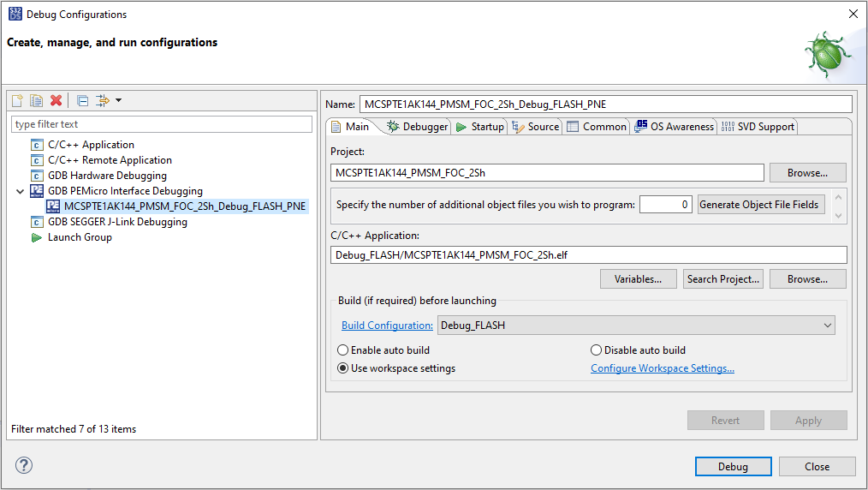Image resolution: width=868 pixels, height=490 pixels.
Task: Click the type filter text field
Action: click(162, 125)
